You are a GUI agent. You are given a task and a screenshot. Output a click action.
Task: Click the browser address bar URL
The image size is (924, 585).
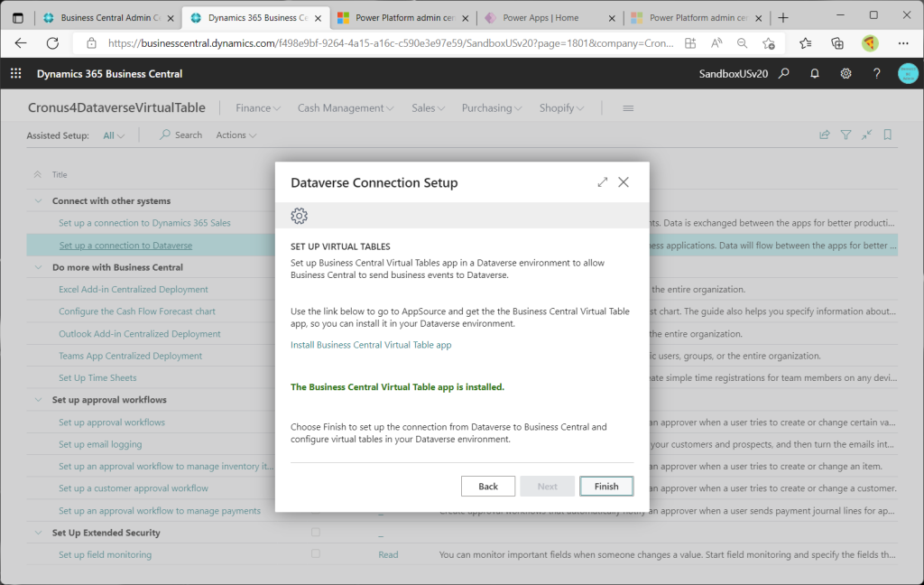[x=391, y=43]
